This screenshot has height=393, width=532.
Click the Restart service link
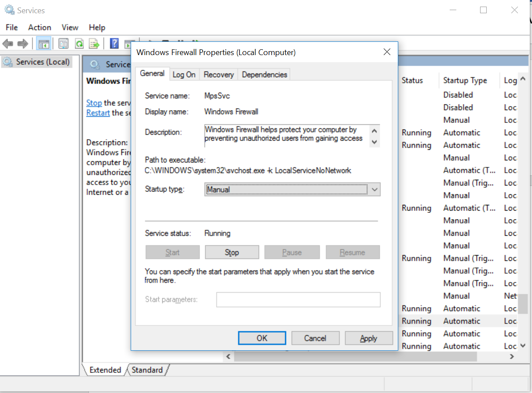[98, 113]
